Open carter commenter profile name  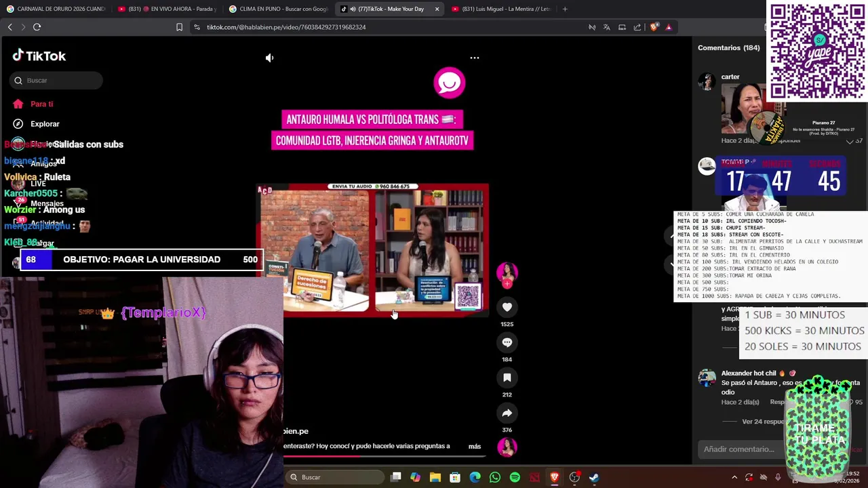tap(730, 77)
